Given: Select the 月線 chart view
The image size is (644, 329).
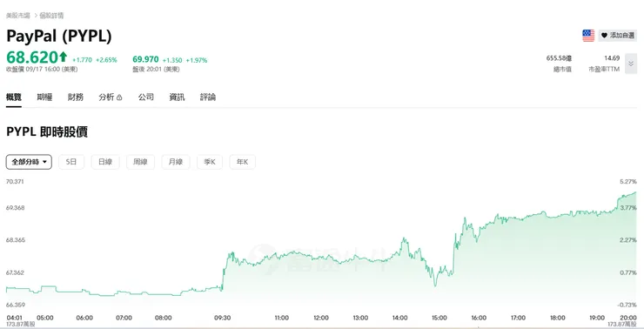Looking at the screenshot, I should (x=176, y=162).
